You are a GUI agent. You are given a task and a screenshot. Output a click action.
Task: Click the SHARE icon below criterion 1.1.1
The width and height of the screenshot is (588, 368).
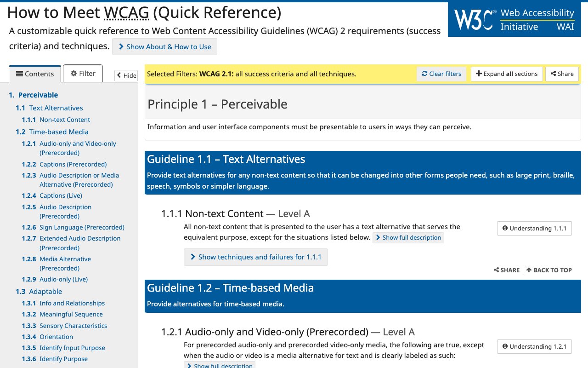[497, 270]
